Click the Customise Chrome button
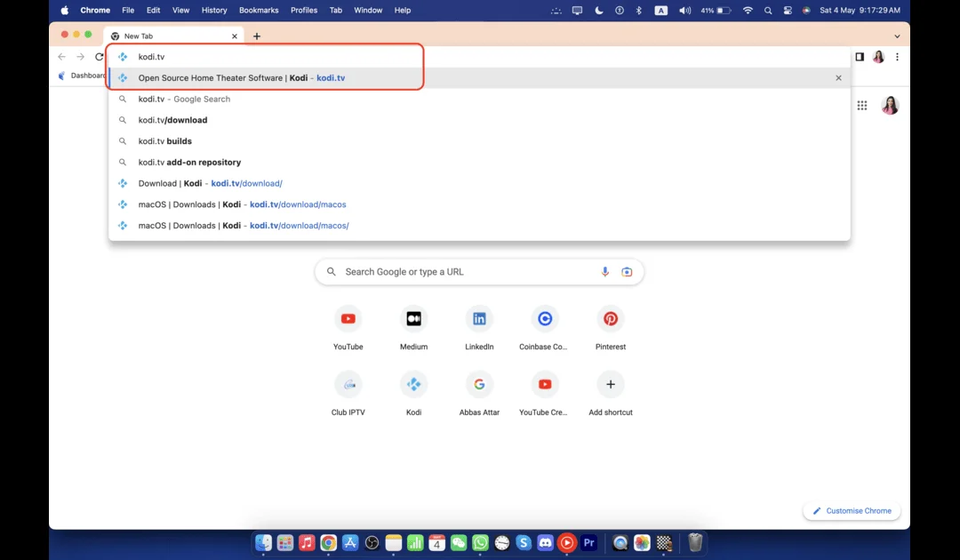Screen dimensions: 960x560 851,510
